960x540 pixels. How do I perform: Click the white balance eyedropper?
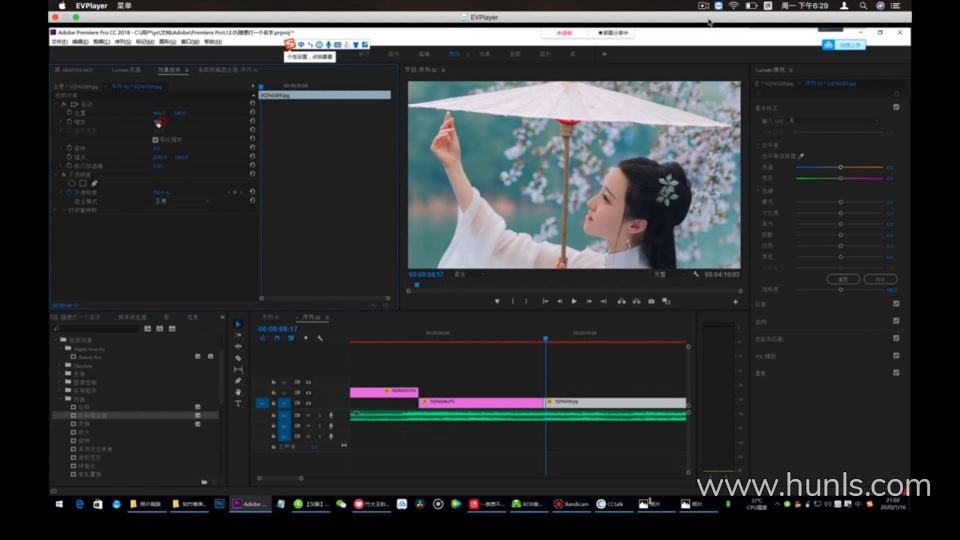point(801,156)
